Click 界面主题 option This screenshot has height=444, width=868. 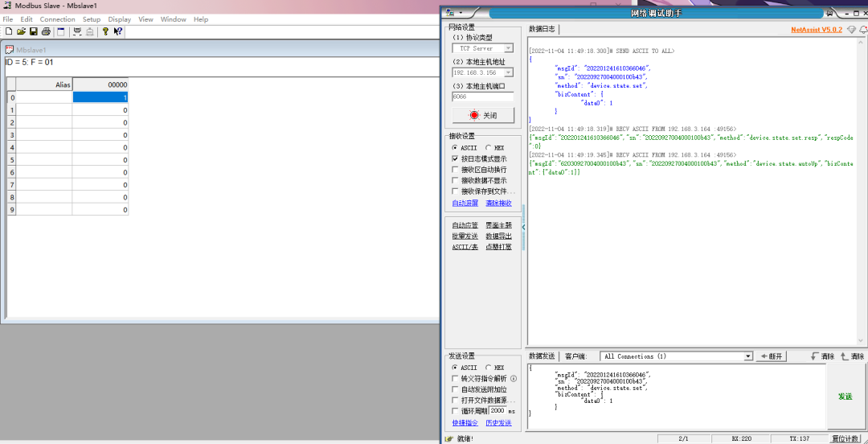[x=499, y=225]
